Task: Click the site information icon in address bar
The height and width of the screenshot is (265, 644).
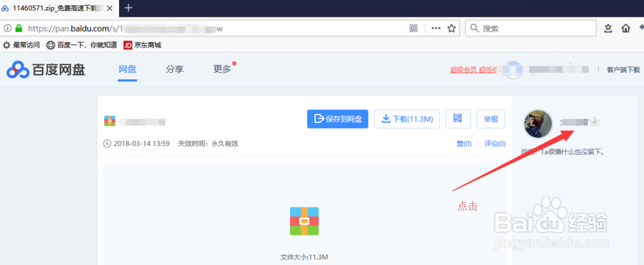Action: click(x=7, y=28)
